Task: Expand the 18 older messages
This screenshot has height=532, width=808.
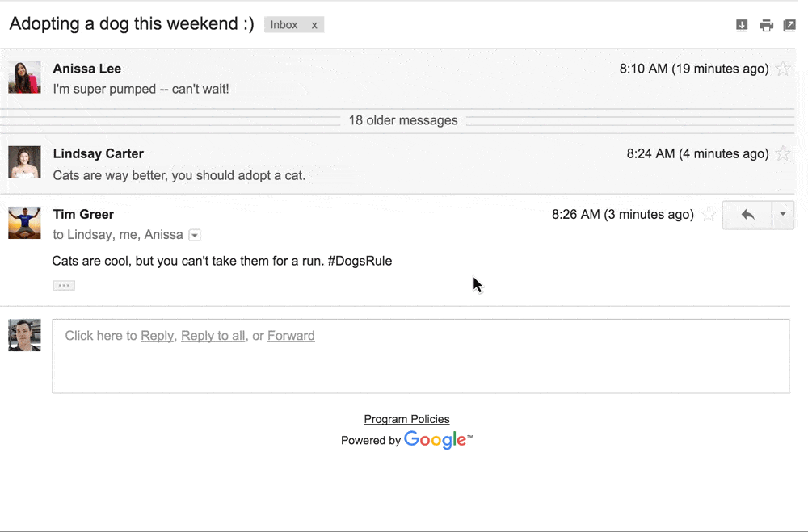Action: (x=402, y=119)
